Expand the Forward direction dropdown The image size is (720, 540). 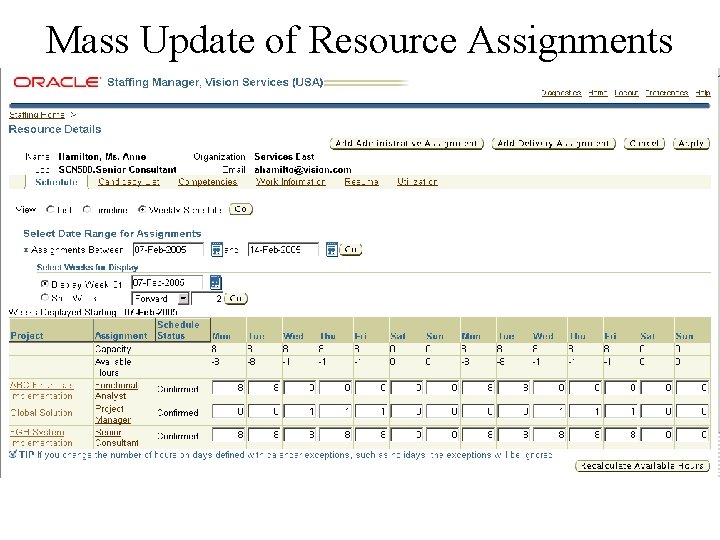[183, 298]
